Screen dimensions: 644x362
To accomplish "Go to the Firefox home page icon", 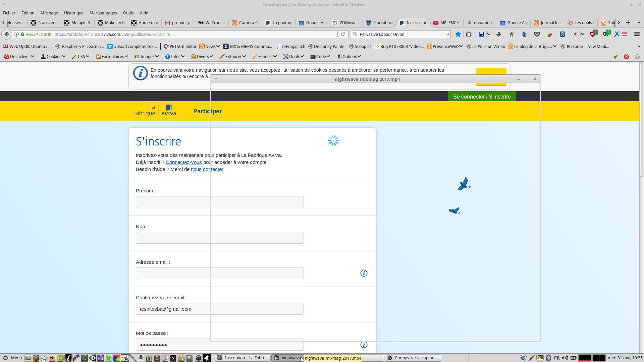I will coord(511,34).
